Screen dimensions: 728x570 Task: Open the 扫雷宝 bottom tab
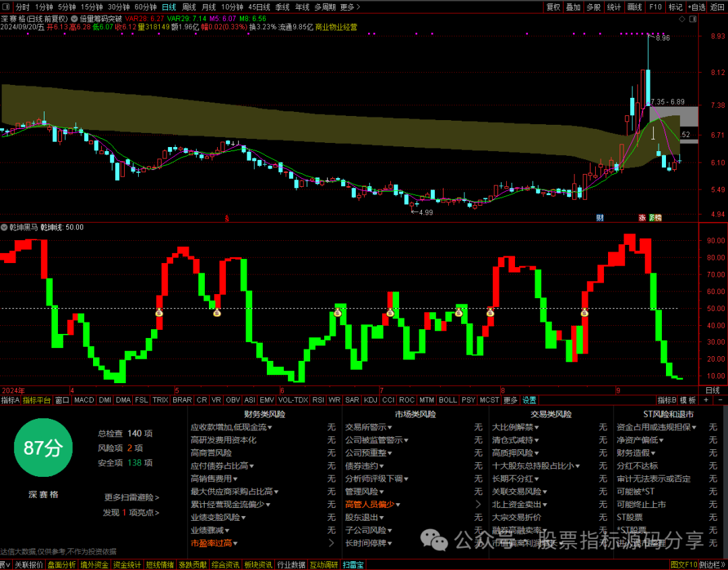pos(353,565)
